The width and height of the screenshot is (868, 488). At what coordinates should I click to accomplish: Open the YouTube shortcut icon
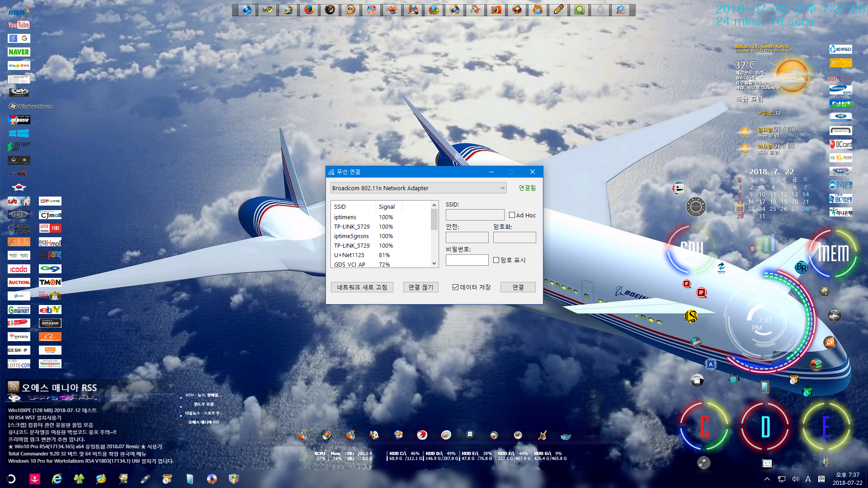tap(19, 25)
